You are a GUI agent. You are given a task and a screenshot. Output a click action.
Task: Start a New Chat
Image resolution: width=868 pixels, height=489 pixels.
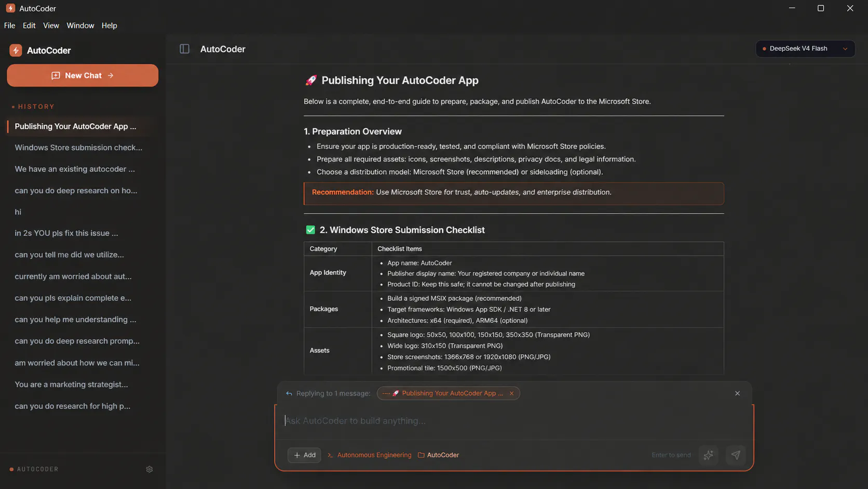click(83, 75)
